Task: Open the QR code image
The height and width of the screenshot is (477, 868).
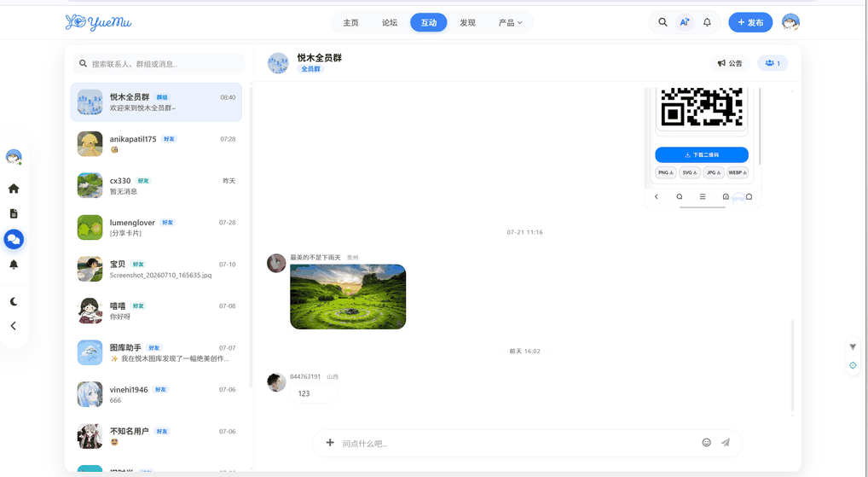Action: click(x=702, y=107)
